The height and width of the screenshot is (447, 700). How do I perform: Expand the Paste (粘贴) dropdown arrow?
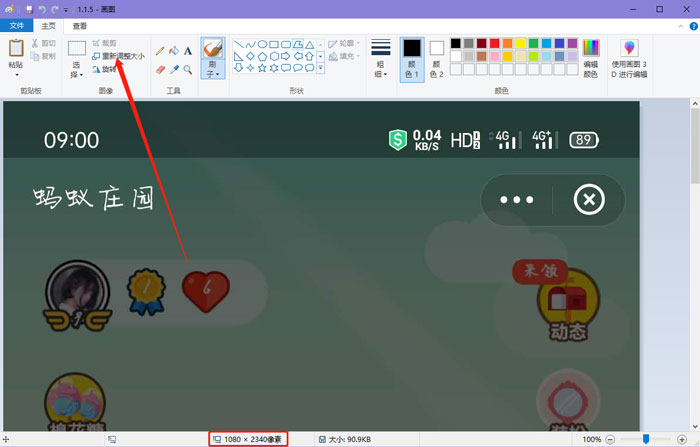point(16,72)
